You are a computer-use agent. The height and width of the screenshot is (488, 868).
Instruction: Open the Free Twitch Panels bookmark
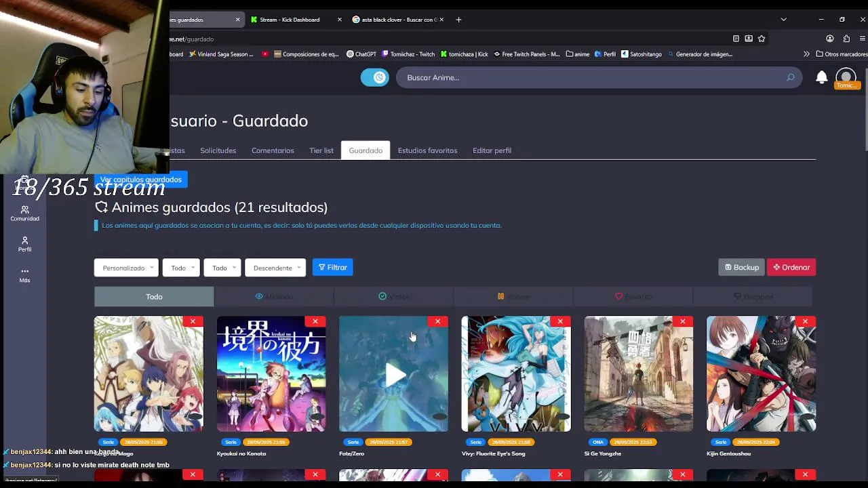click(527, 54)
